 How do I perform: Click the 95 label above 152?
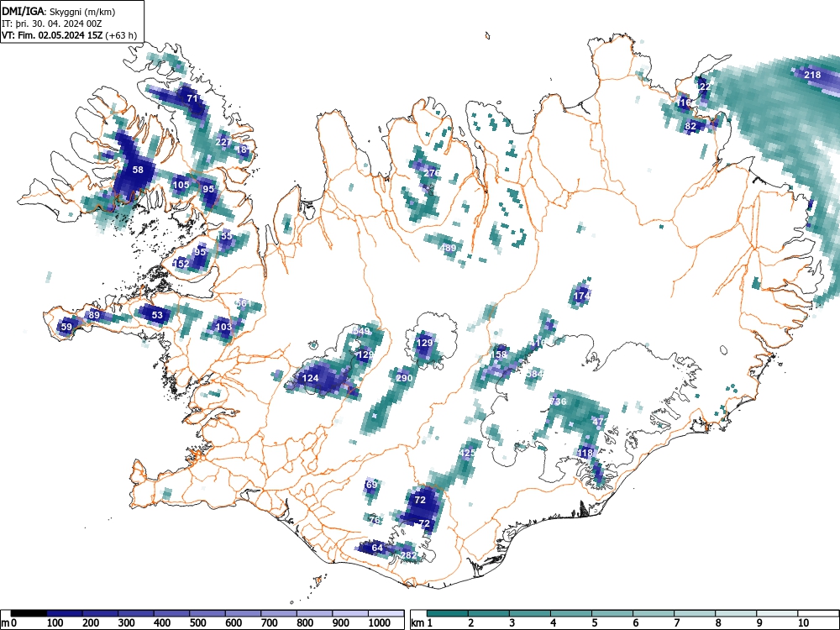pos(201,252)
